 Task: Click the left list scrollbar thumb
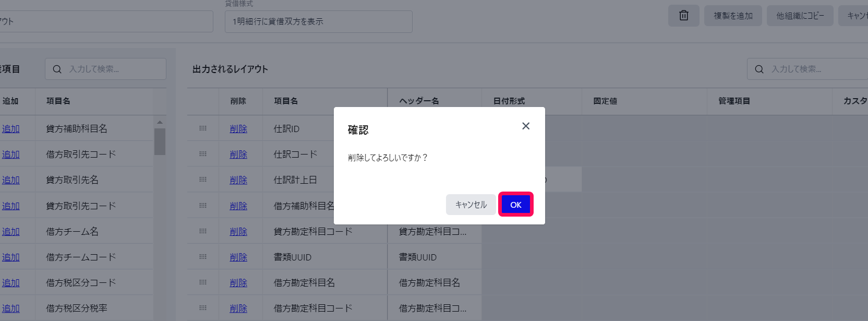coord(160,141)
